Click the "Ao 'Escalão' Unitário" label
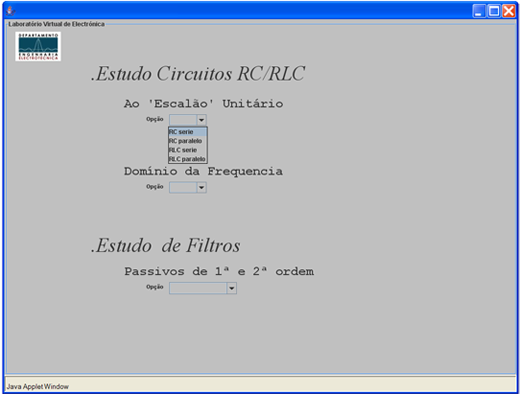Viewport: 520px width, 394px height. coord(203,104)
